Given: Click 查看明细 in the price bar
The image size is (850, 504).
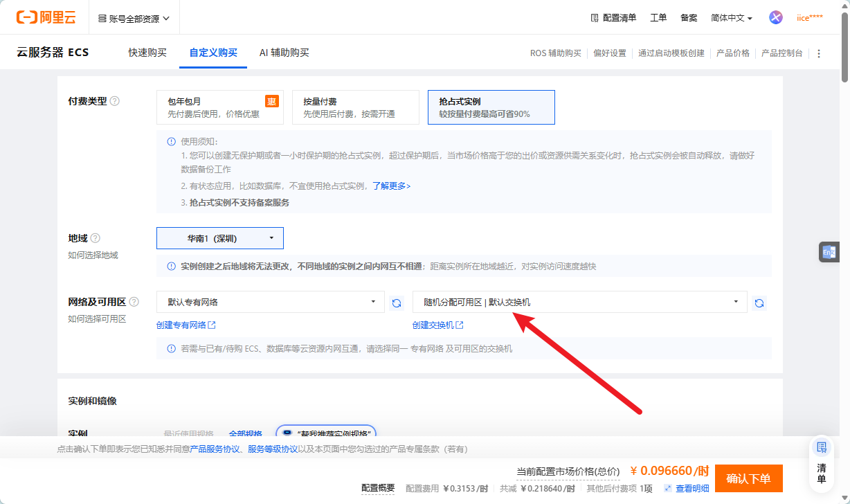Looking at the screenshot, I should (692, 489).
